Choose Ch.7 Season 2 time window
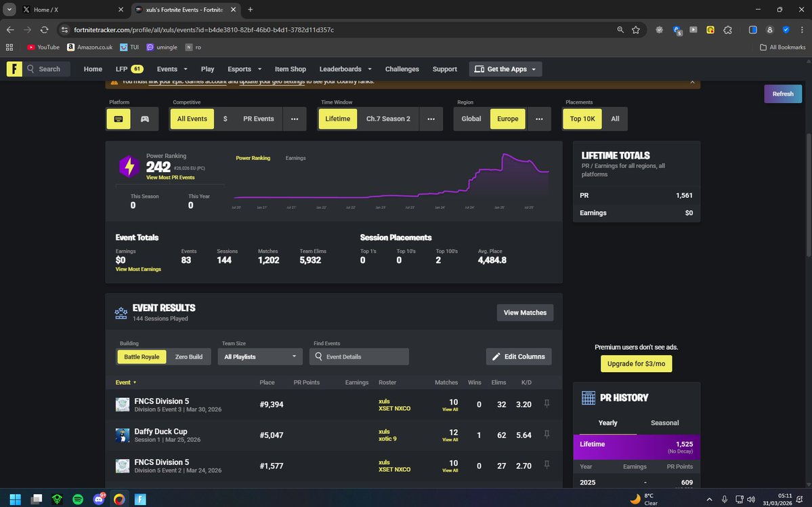Screen dimensions: 812x507 [x=389, y=119]
